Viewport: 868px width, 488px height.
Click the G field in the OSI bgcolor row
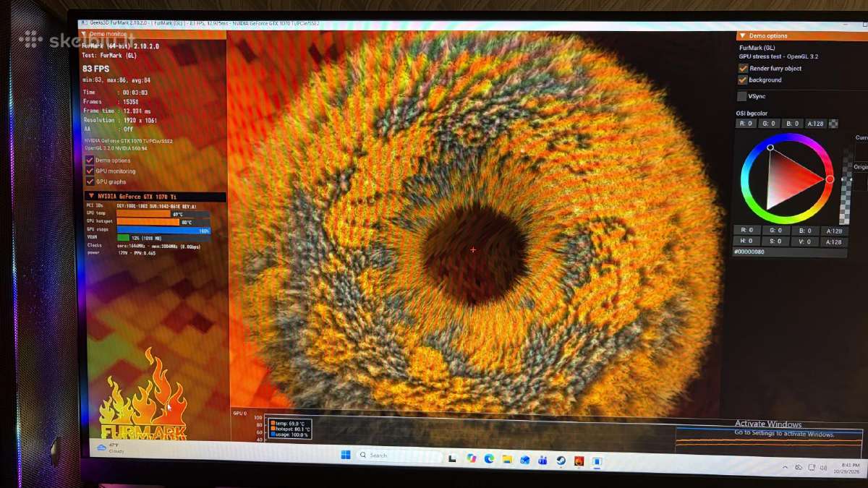point(770,124)
